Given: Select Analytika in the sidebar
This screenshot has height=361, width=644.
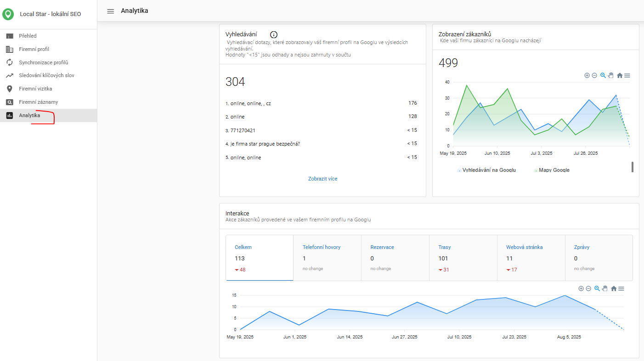Looking at the screenshot, I should [48, 115].
